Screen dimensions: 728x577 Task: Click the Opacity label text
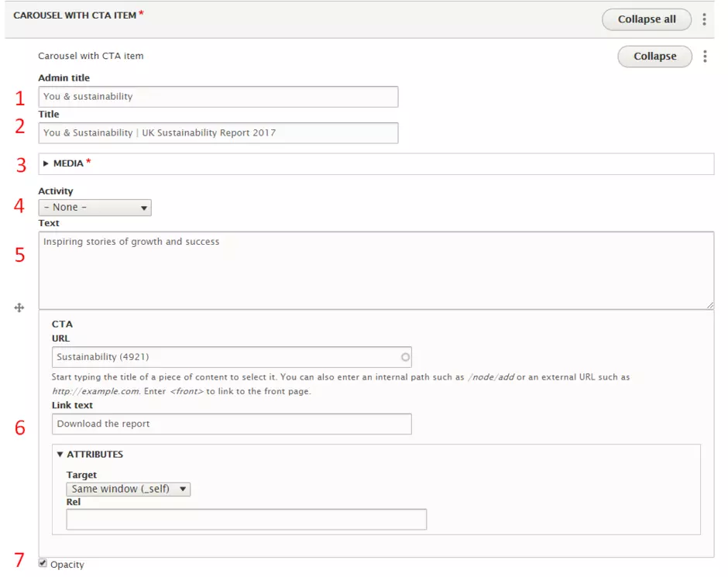click(x=67, y=565)
